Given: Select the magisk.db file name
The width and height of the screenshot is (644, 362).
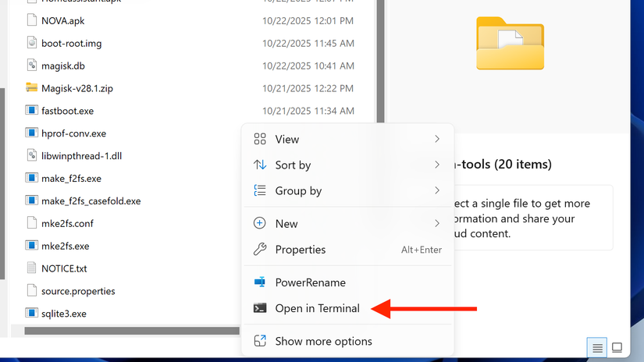Looking at the screenshot, I should click(x=63, y=66).
